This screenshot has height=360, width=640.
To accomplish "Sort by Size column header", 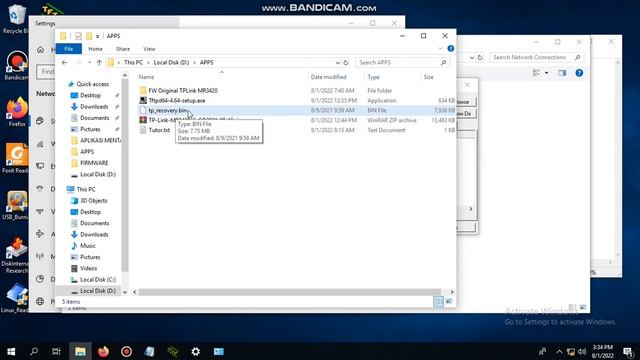I will [x=429, y=77].
